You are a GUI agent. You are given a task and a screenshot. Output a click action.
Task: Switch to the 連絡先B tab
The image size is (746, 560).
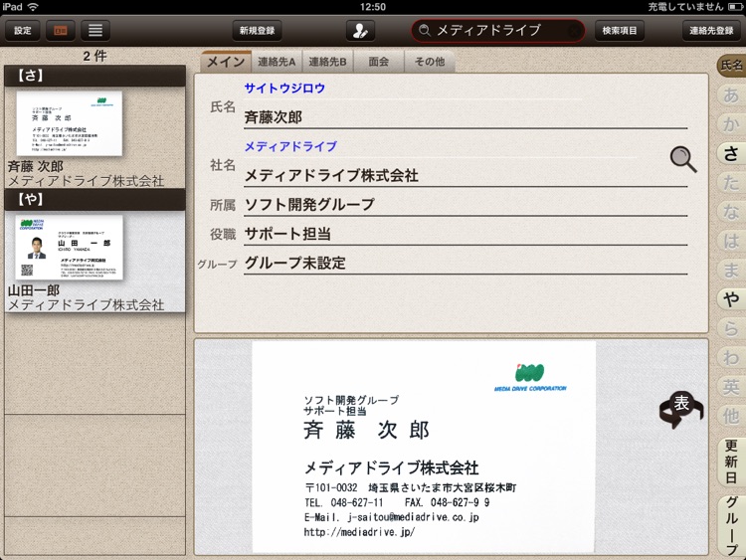point(327,62)
